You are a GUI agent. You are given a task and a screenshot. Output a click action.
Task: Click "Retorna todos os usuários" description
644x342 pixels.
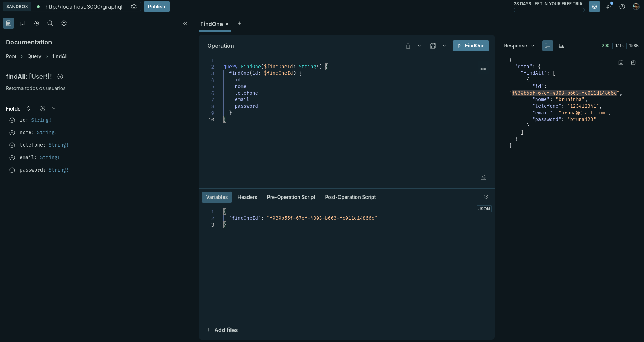click(x=36, y=88)
